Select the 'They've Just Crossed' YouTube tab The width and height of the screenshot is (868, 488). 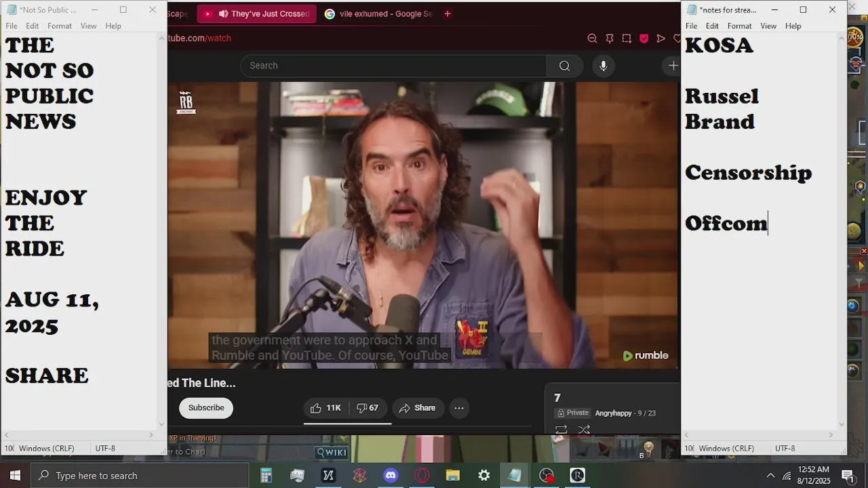[257, 14]
